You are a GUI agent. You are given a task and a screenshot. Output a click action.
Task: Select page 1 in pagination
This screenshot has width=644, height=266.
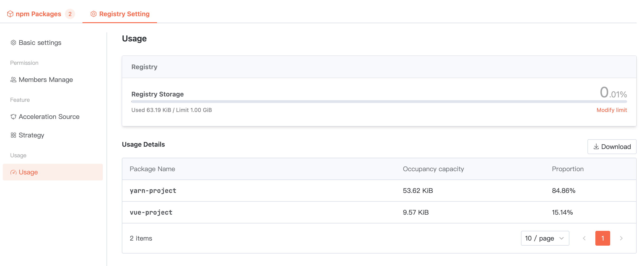coord(603,238)
